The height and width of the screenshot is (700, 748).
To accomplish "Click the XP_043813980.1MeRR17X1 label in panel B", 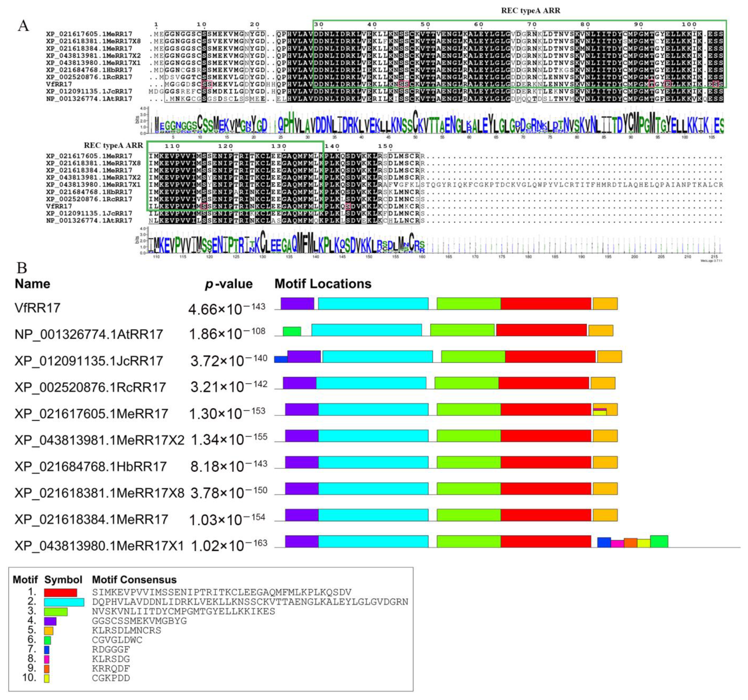I will coord(99,546).
